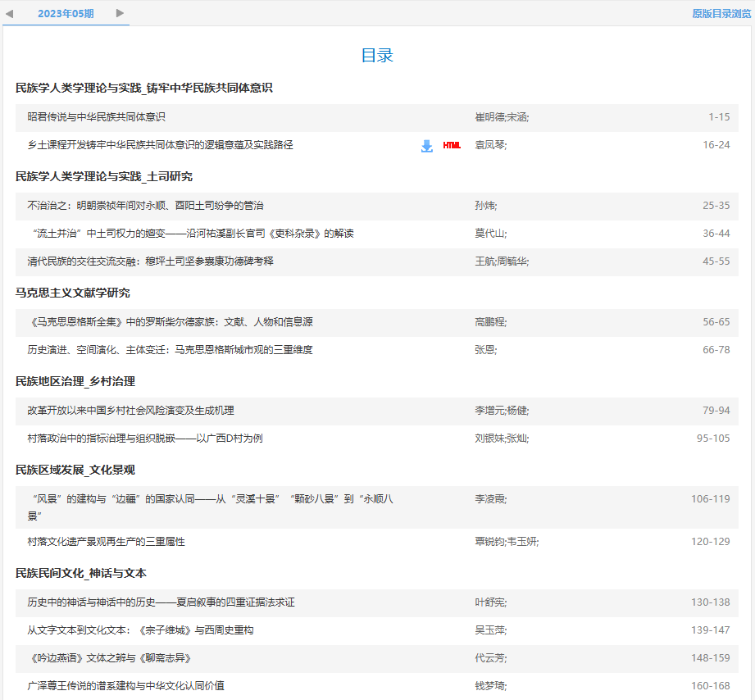Go to next issue with right arrow
Screen dimensions: 755x700
point(119,13)
